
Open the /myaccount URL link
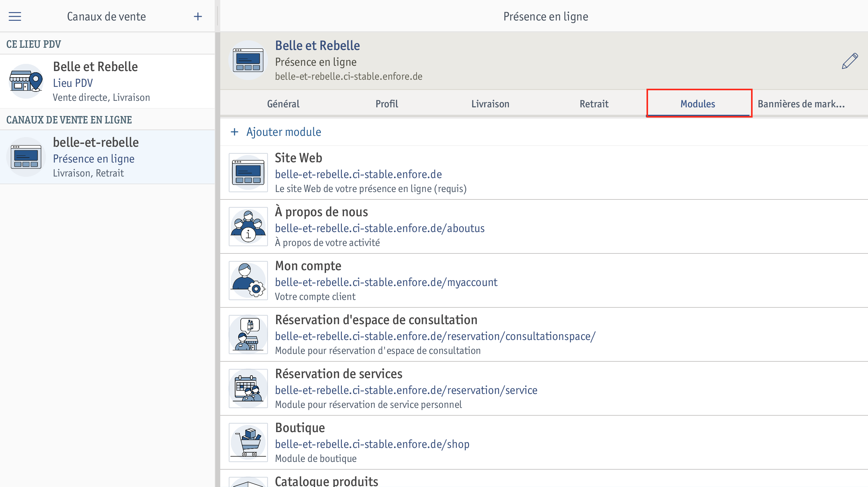pyautogui.click(x=386, y=282)
